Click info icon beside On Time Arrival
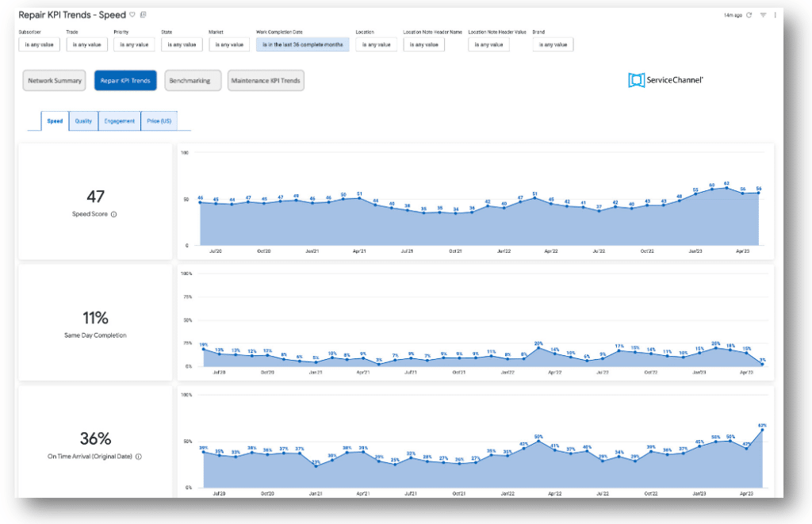Screen dimensions: 812x524 tap(139, 457)
